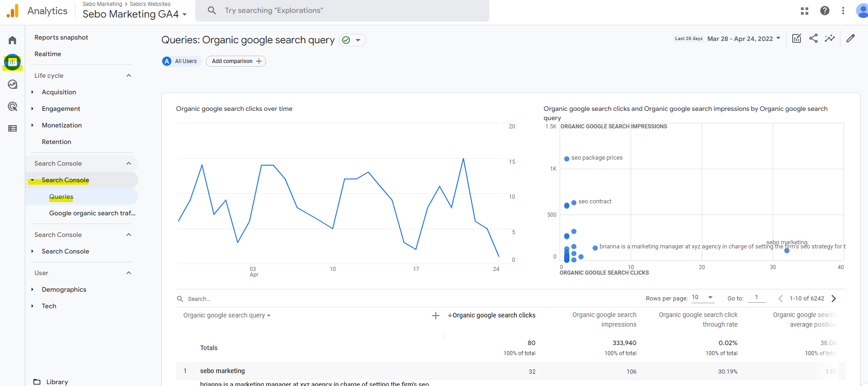Click the share report icon
The image size is (868, 386).
point(813,38)
